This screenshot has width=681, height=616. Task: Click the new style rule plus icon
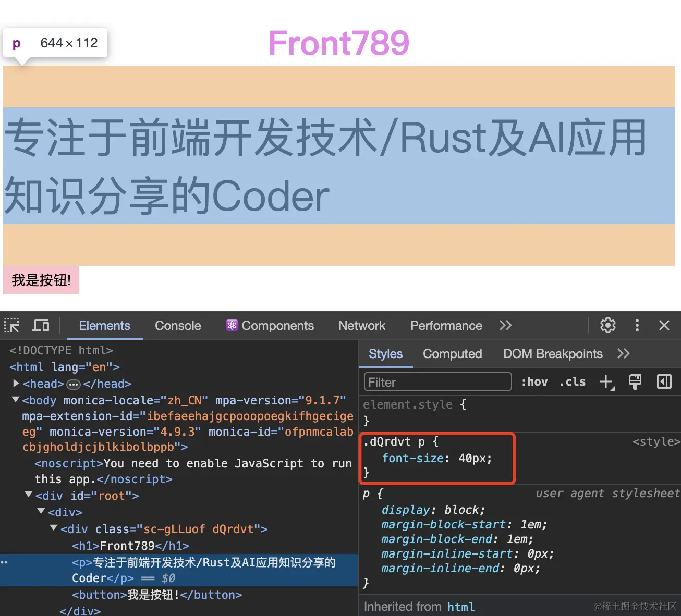point(607,382)
